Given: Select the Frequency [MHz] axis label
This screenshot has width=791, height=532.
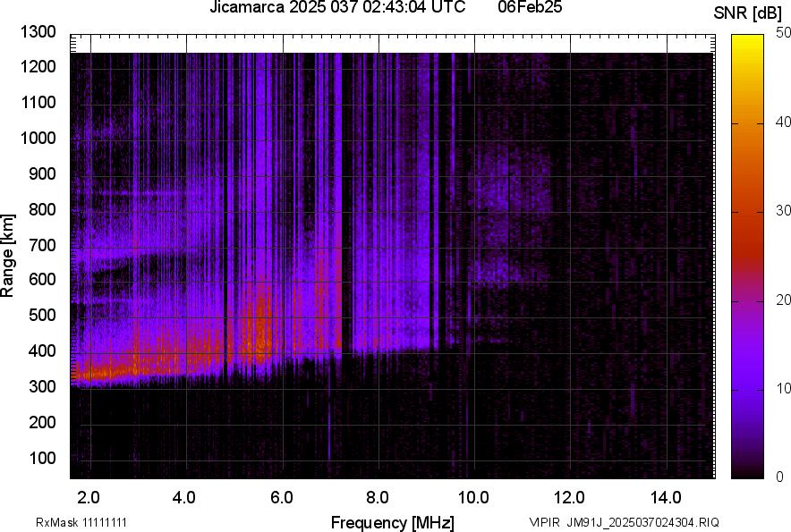Looking at the screenshot, I should (x=392, y=522).
